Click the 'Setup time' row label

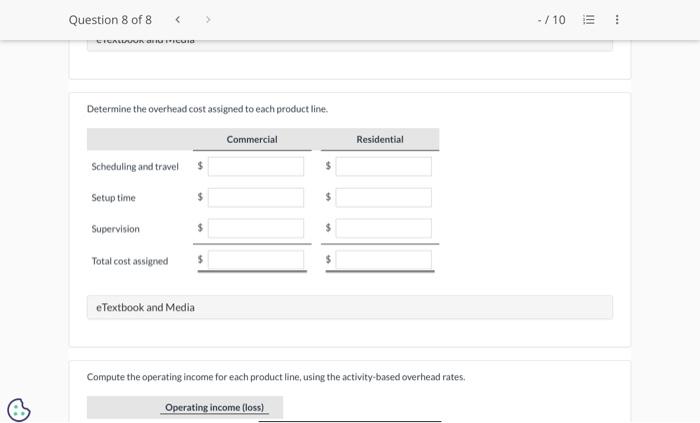pyautogui.click(x=113, y=198)
